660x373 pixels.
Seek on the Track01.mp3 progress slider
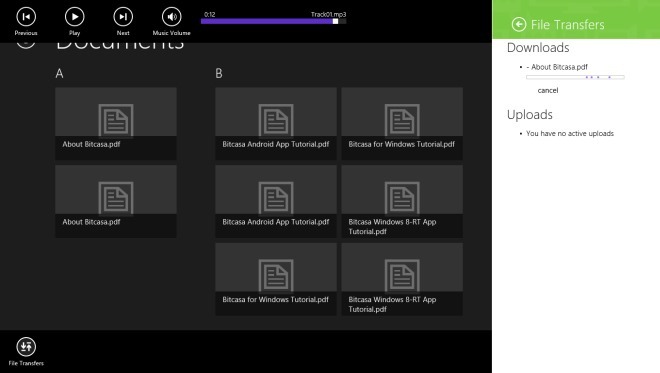274,21
